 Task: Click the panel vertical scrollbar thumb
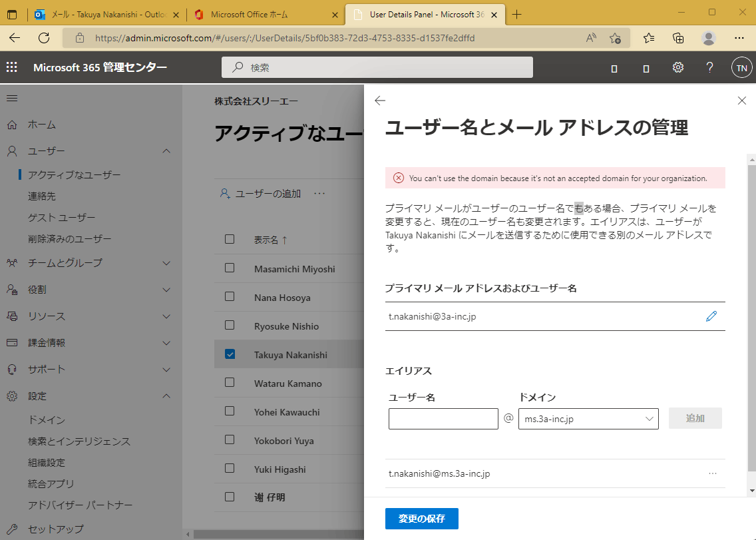coord(751,318)
